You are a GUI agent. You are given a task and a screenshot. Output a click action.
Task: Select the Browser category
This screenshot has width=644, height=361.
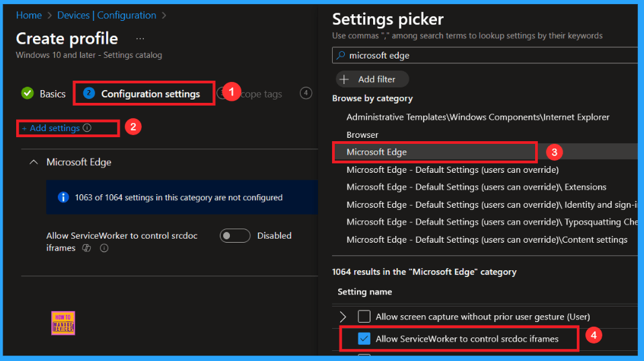362,134
